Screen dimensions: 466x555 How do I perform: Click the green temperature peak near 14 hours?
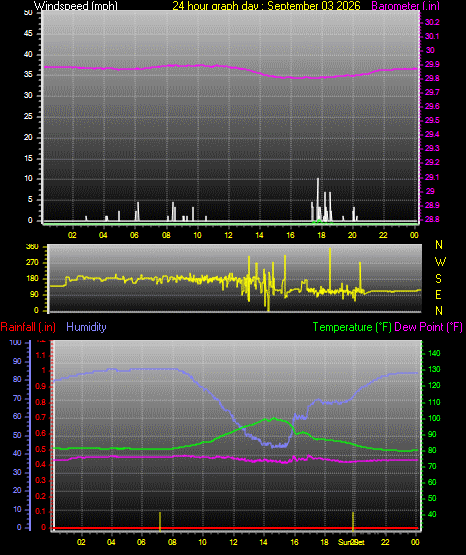[x=266, y=419]
